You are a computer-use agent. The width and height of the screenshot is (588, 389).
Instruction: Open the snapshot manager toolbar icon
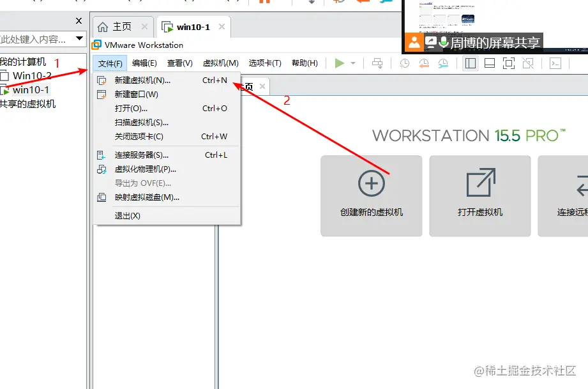443,63
